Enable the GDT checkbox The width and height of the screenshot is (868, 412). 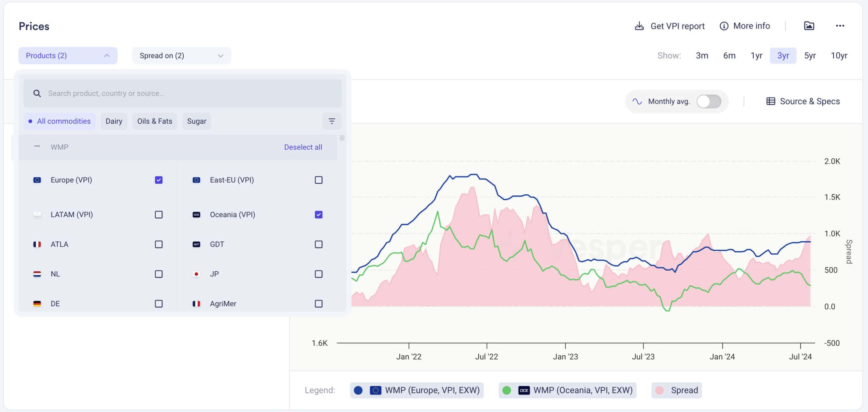(x=319, y=244)
